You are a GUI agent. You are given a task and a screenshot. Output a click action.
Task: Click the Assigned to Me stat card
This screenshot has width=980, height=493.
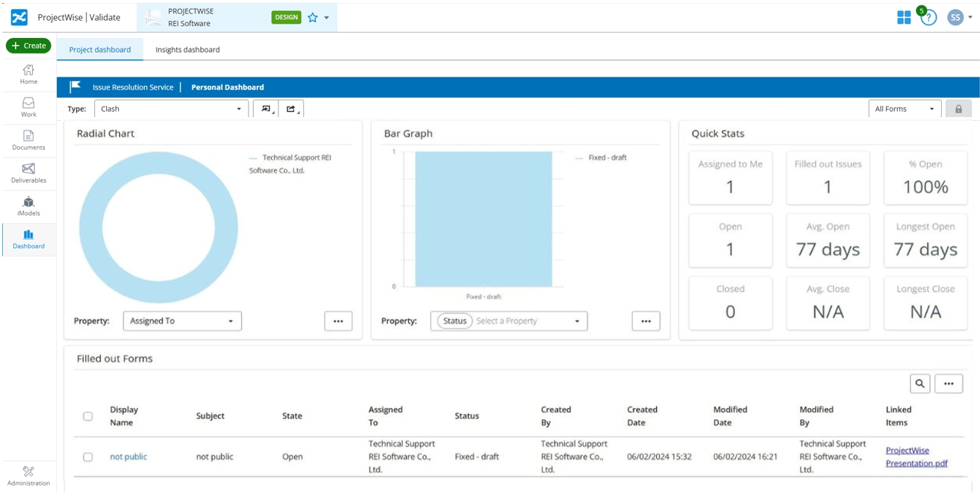(730, 178)
